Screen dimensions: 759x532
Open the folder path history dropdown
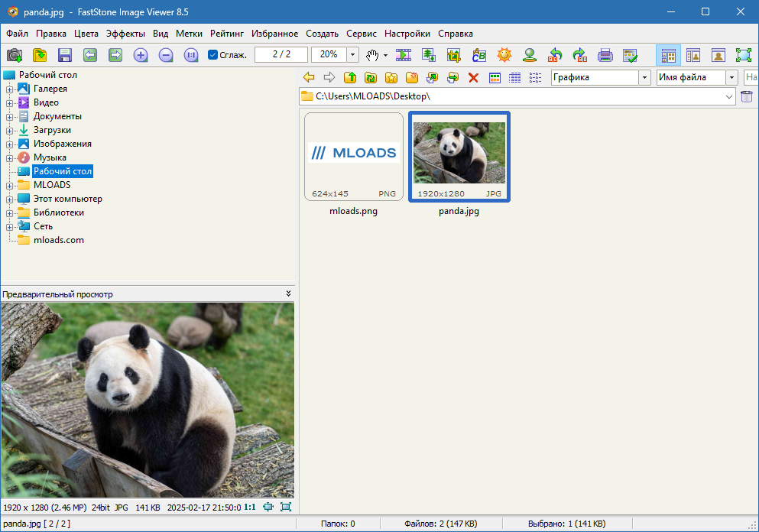729,97
